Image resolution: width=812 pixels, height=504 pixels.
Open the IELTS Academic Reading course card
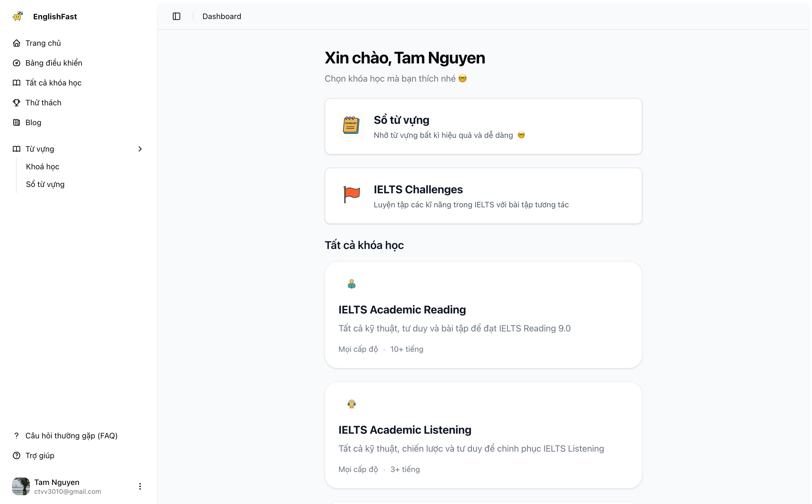483,315
